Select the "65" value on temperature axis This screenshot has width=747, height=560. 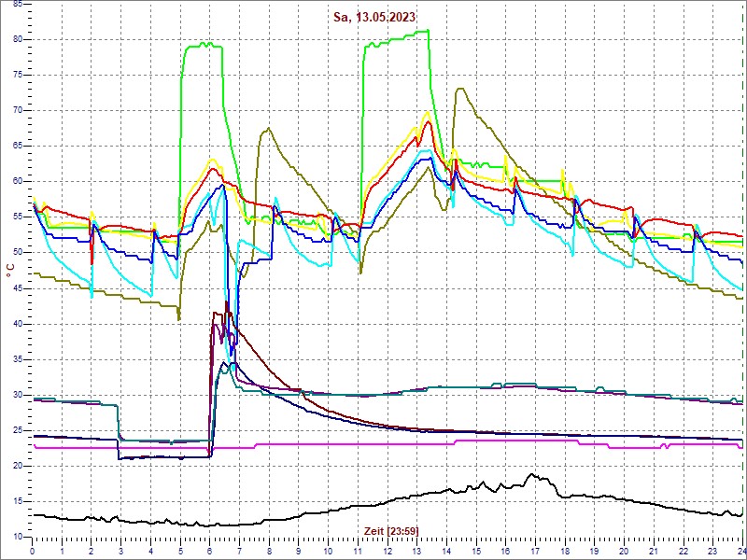tap(18, 147)
